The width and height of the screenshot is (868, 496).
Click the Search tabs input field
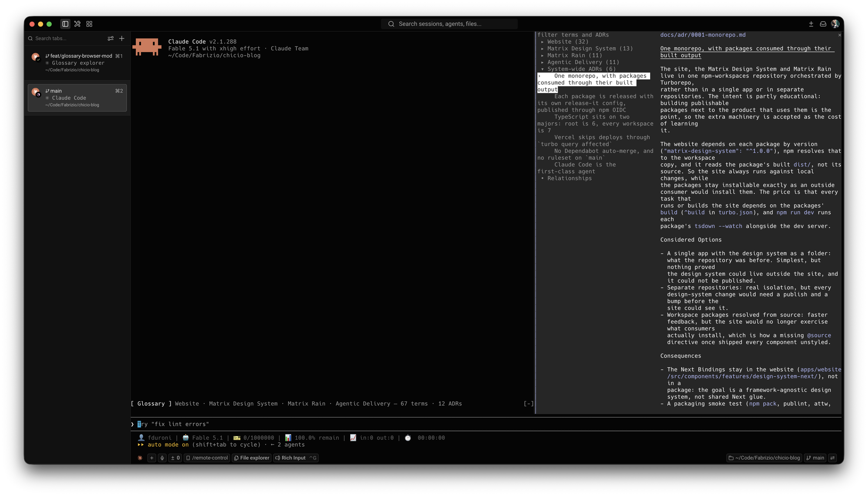tap(65, 39)
